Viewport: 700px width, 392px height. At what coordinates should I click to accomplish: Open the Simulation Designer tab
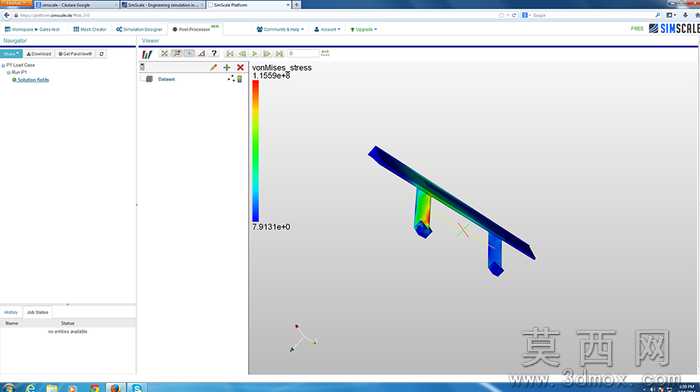[139, 29]
